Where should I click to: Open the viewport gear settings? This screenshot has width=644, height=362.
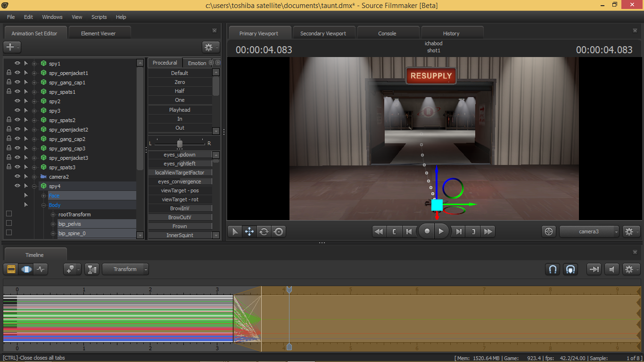(631, 231)
